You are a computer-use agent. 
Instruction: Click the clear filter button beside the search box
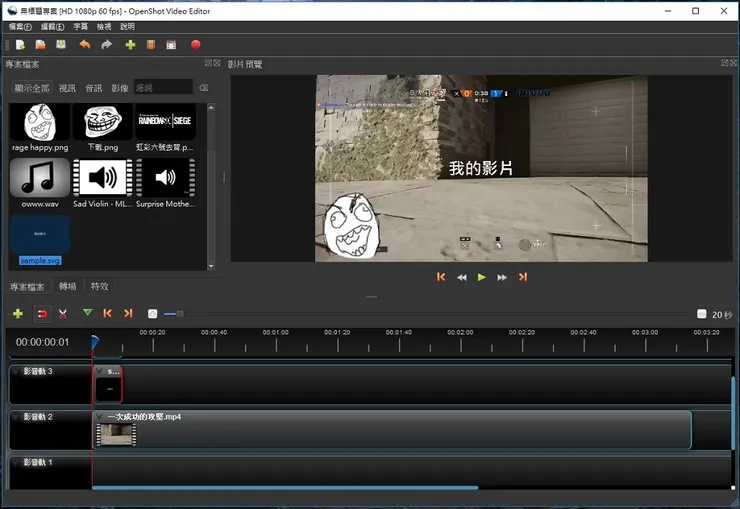click(x=203, y=88)
